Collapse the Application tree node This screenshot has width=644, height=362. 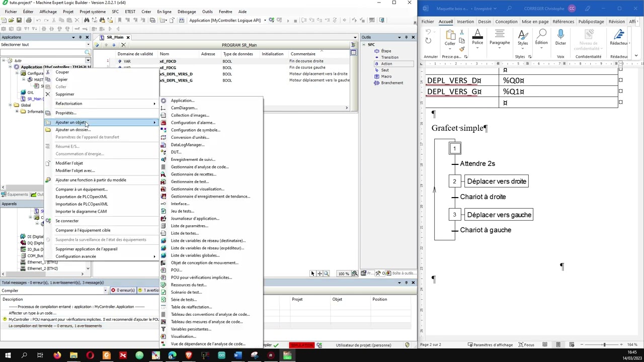(10, 67)
